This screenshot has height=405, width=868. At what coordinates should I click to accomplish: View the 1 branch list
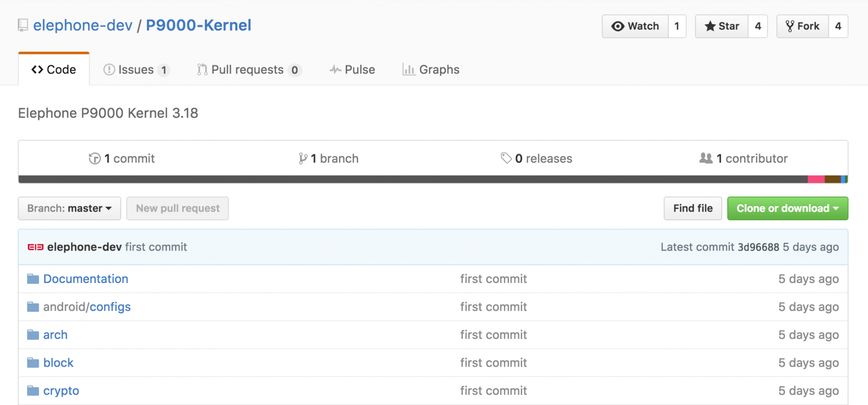point(328,159)
